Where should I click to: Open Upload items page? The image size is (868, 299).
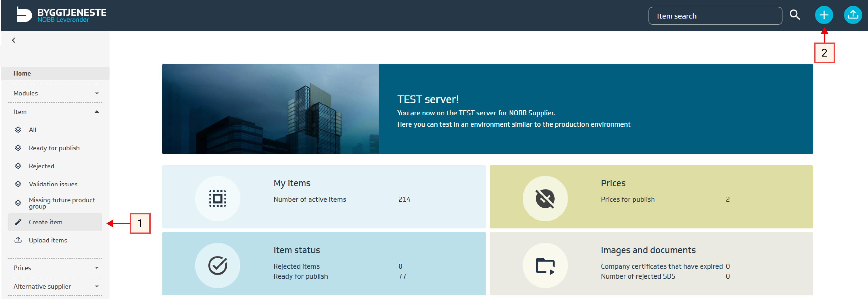tap(48, 240)
